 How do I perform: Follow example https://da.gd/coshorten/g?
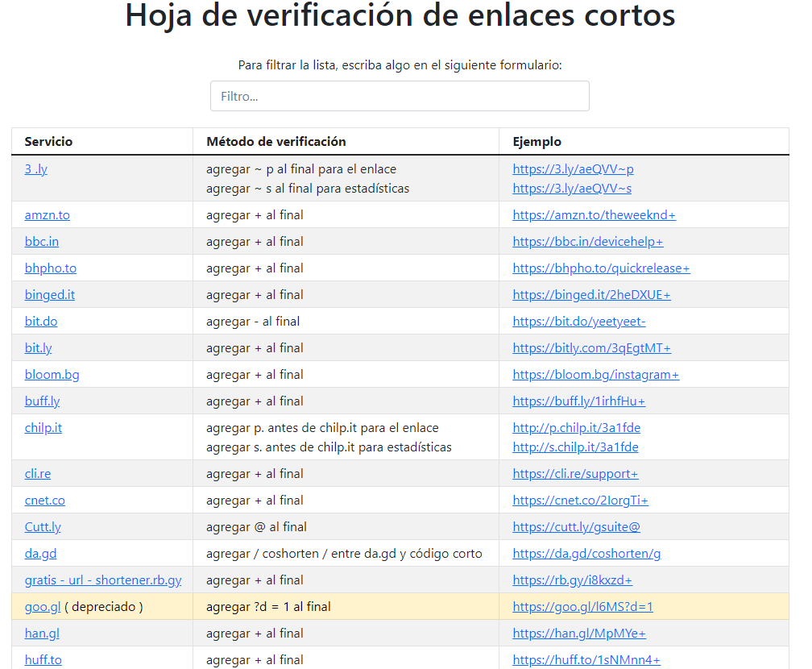click(586, 554)
